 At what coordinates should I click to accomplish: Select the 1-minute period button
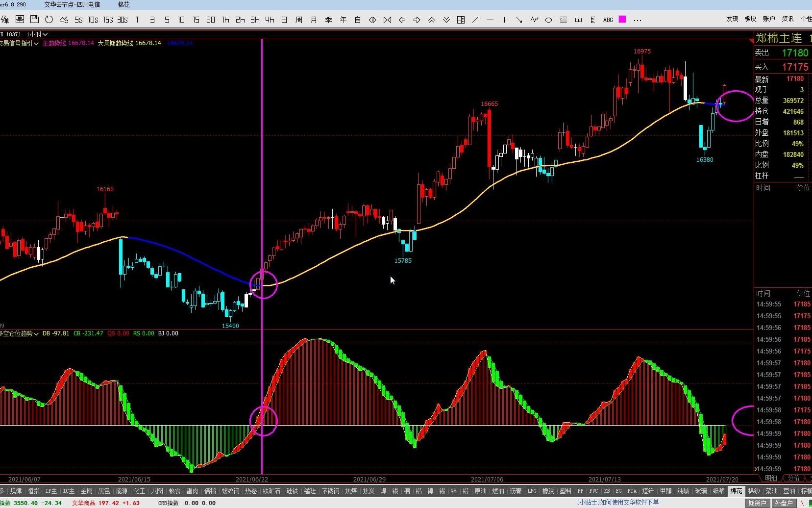(137, 20)
